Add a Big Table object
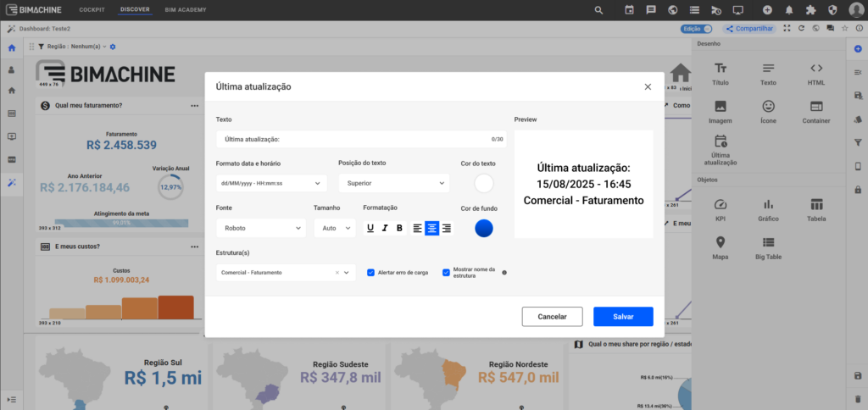Viewport: 868px width, 410px height. (768, 247)
